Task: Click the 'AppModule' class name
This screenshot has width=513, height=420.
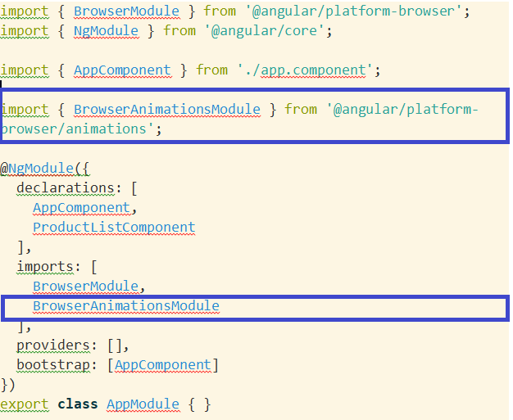Action: pos(143,404)
